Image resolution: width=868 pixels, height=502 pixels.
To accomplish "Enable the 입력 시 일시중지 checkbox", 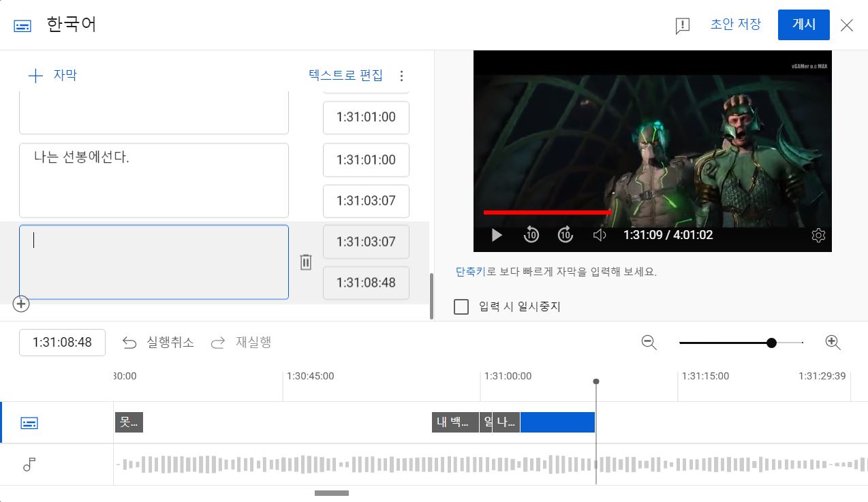I will 461,307.
